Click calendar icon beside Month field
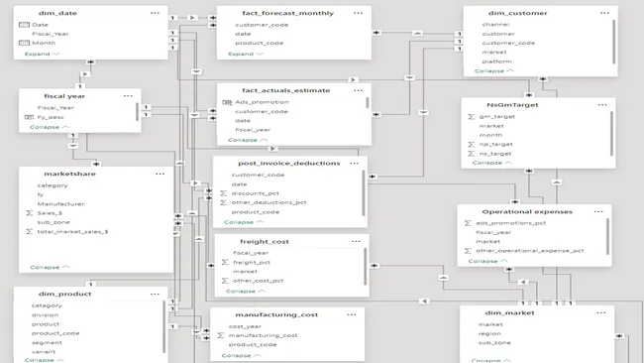 [x=24, y=43]
